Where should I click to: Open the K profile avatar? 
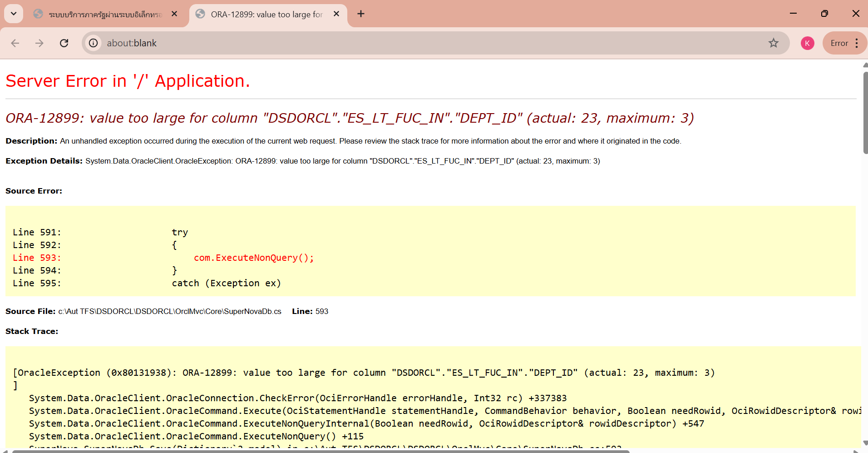[x=807, y=43]
